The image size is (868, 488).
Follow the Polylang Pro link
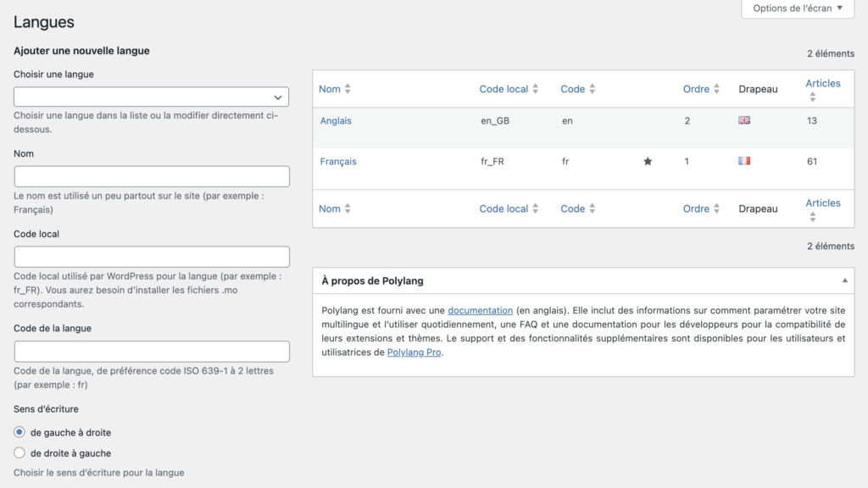pyautogui.click(x=415, y=352)
